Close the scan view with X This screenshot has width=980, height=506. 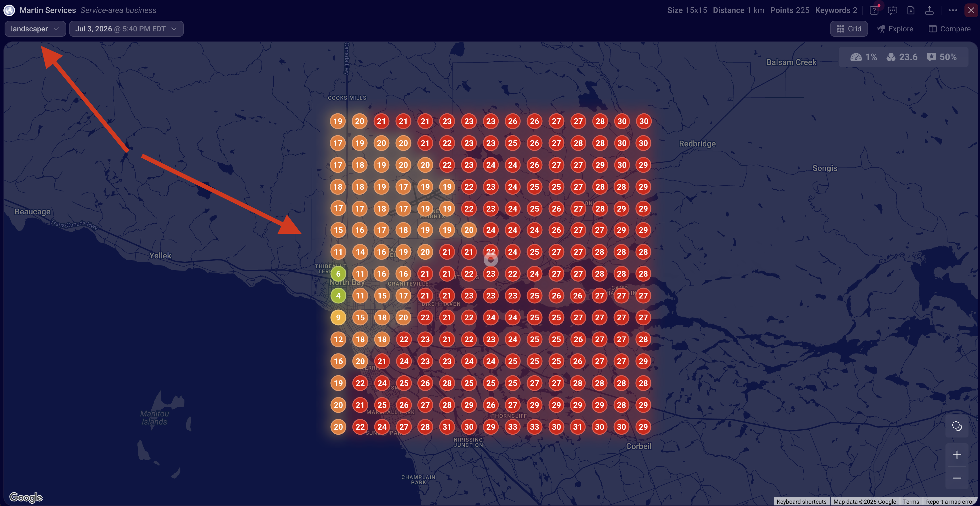tap(971, 10)
